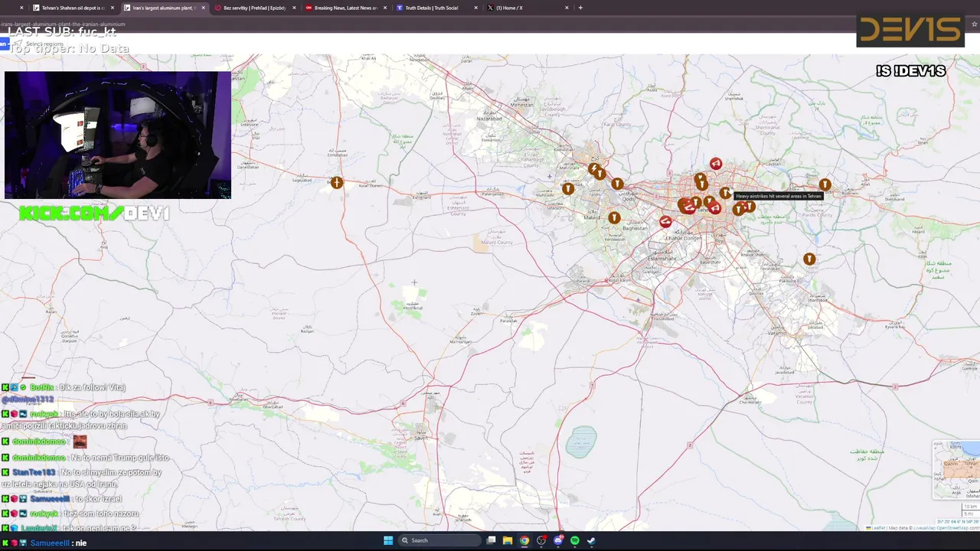The image size is (980, 551).
Task: Open Spotify from the taskbar
Action: point(574,540)
